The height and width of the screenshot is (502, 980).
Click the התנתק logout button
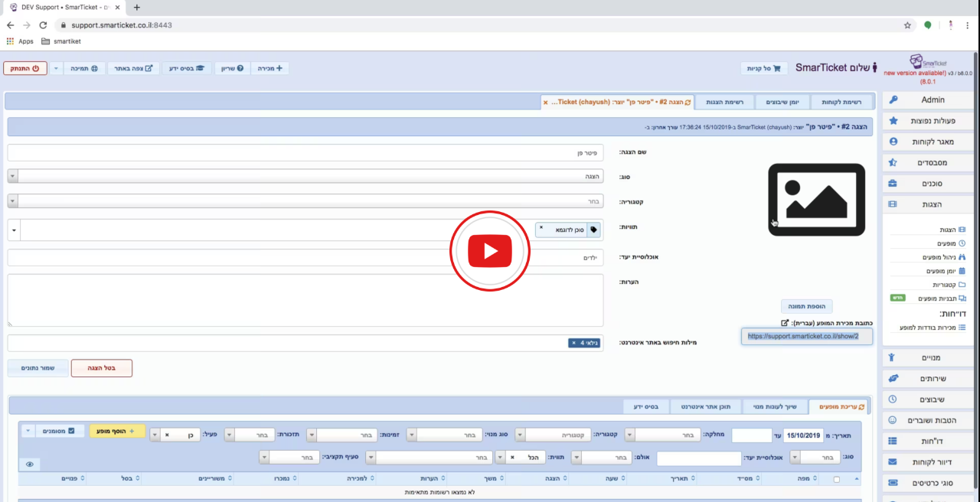pyautogui.click(x=25, y=68)
